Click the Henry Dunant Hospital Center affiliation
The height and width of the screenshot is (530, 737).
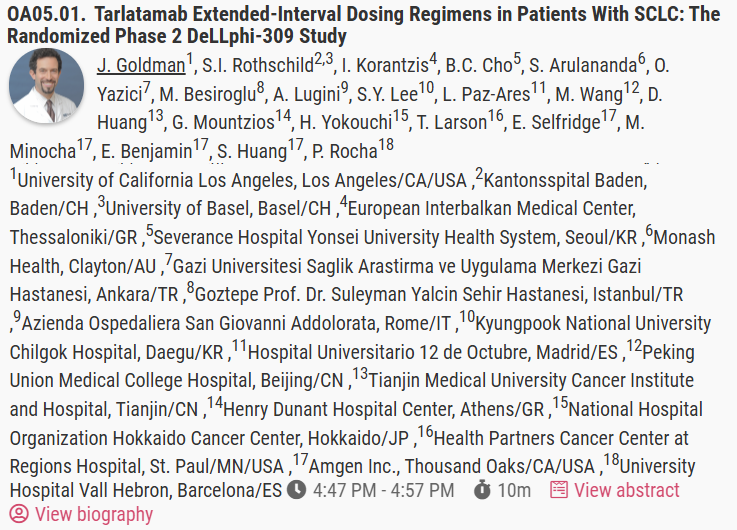384,409
